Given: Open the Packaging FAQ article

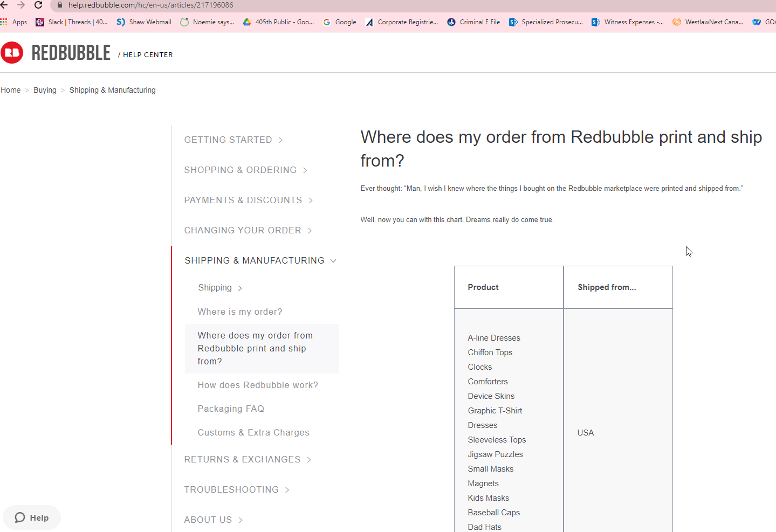Looking at the screenshot, I should (231, 409).
